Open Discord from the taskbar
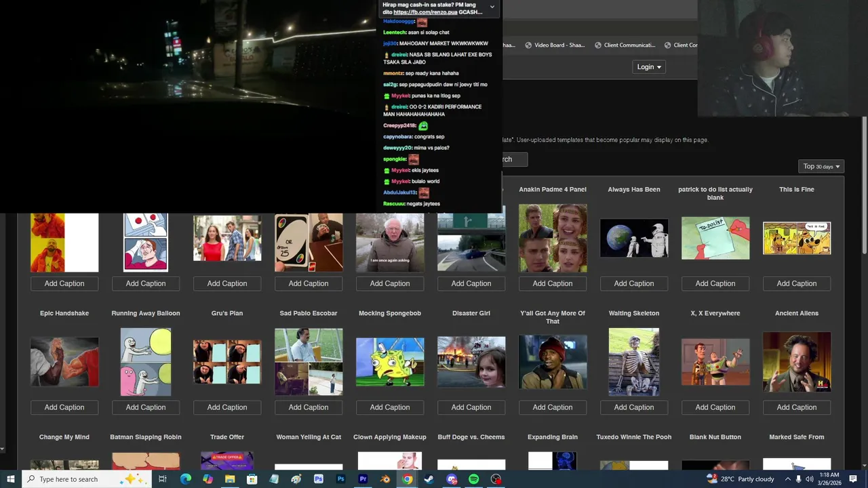The image size is (868, 488). [x=452, y=479]
